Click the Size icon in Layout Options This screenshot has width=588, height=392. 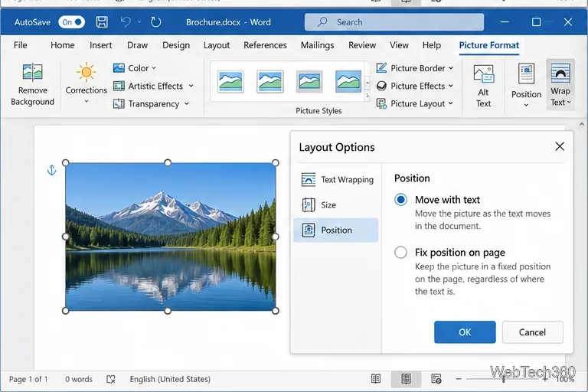(309, 205)
